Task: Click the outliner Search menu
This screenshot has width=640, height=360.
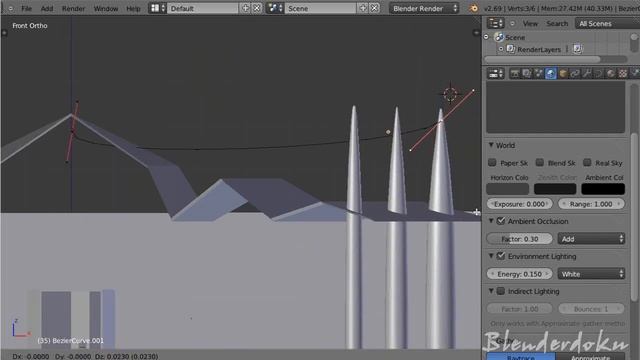Action: point(557,24)
